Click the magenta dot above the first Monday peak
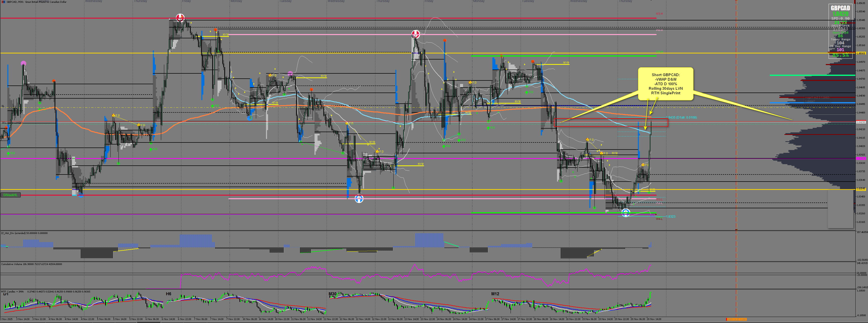Screen dimensions: 868x323 (23, 63)
